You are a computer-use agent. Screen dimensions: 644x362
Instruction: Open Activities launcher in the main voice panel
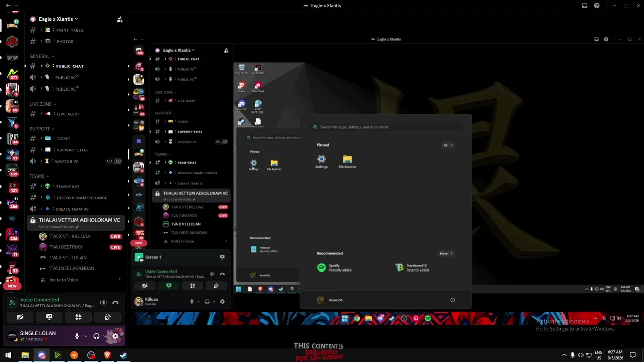pyautogui.click(x=78, y=317)
